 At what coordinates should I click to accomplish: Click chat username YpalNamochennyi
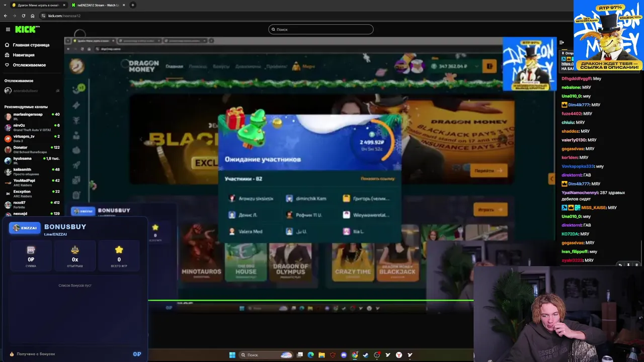click(x=580, y=193)
